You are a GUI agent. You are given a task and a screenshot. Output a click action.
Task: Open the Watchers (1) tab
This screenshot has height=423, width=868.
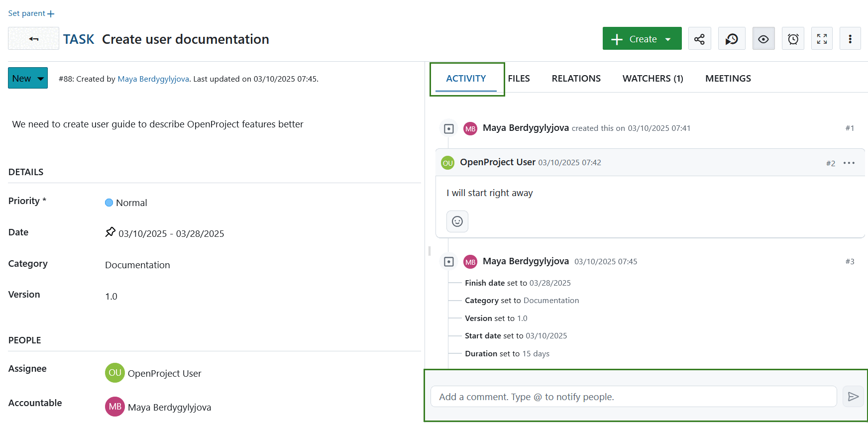(x=652, y=79)
